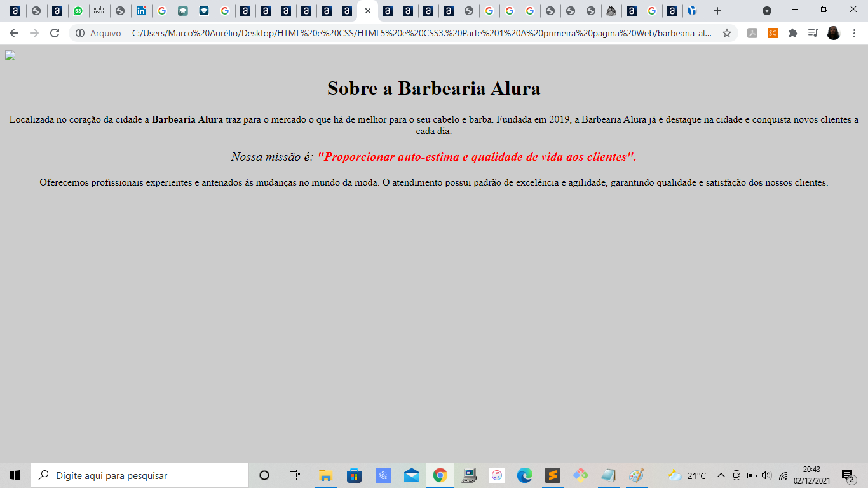Image resolution: width=868 pixels, height=488 pixels.
Task: Check the battery status icon
Action: pos(752,475)
